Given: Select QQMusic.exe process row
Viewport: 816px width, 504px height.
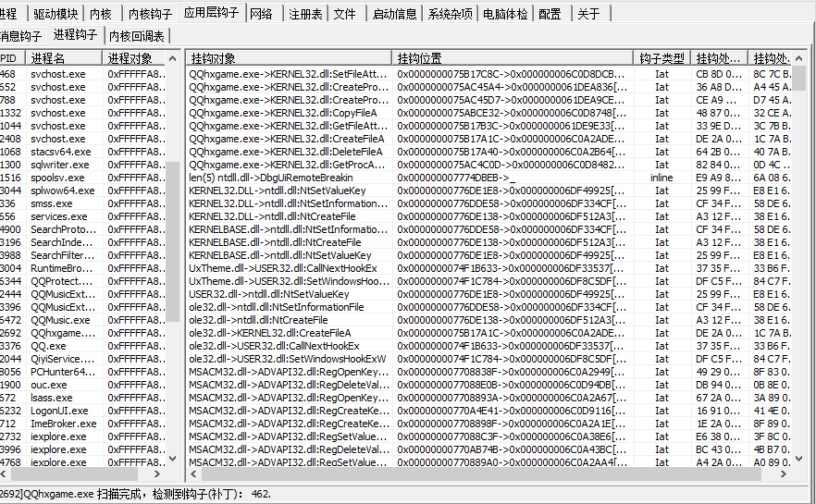Looking at the screenshot, I should tap(82, 320).
